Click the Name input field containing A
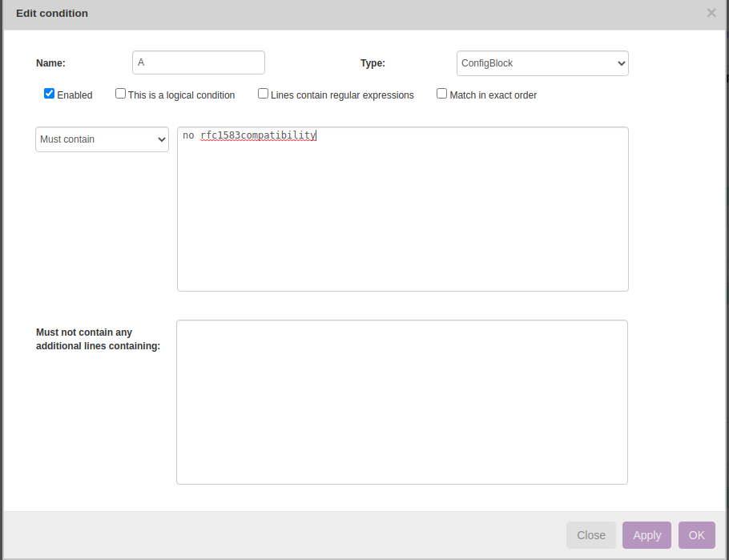This screenshot has width=729, height=560. tap(198, 62)
